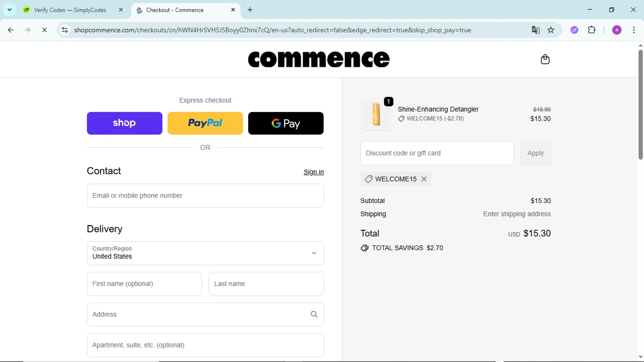Focus the Email or mobile phone number field
Viewport: 644px width, 362px height.
[x=205, y=196]
